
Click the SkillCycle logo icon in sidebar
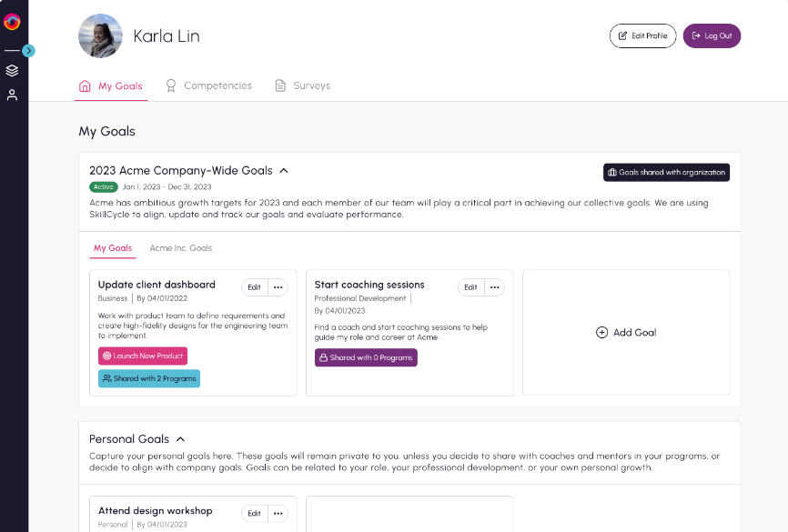(x=12, y=22)
